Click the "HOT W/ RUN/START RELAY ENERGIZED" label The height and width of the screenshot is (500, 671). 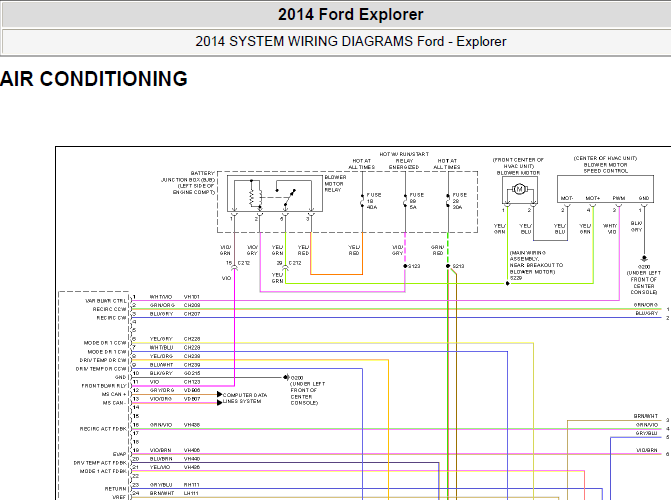[404, 161]
